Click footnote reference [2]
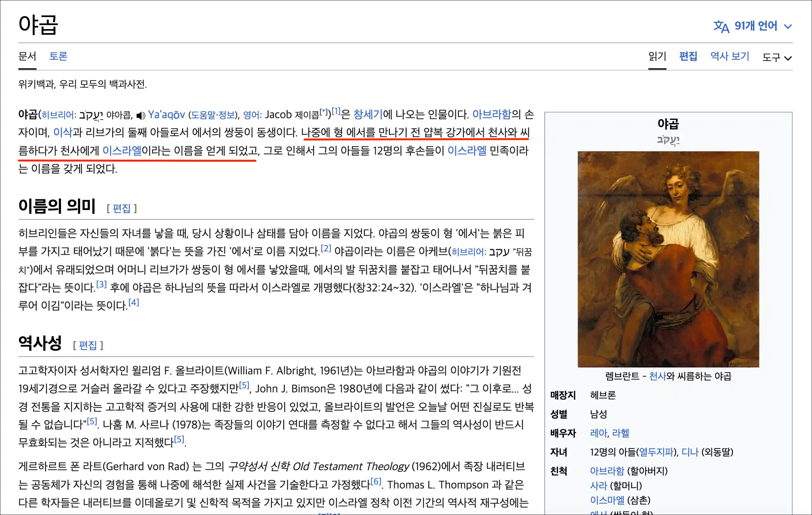Image resolution: width=812 pixels, height=515 pixels. pyautogui.click(x=326, y=248)
